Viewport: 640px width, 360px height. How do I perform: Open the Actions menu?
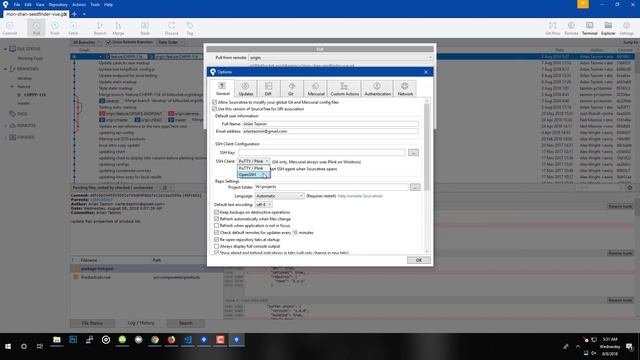point(79,4)
